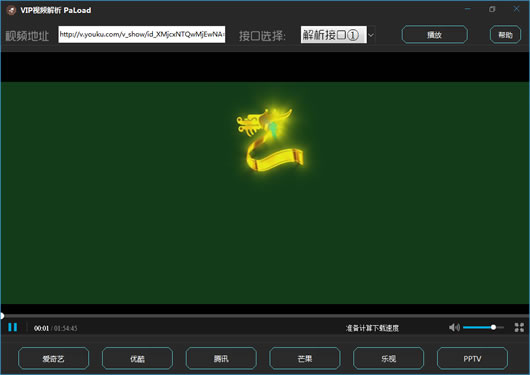
Task: Focus the video URL input field
Action: click(142, 34)
